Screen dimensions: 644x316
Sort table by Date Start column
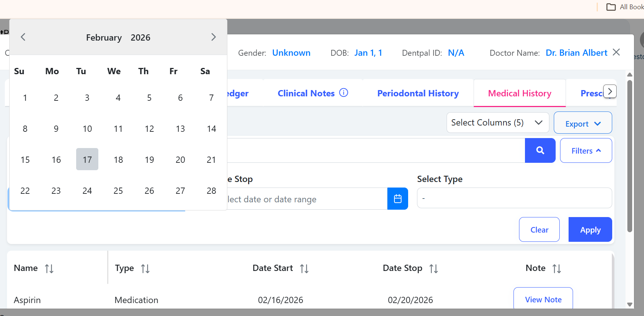click(304, 268)
